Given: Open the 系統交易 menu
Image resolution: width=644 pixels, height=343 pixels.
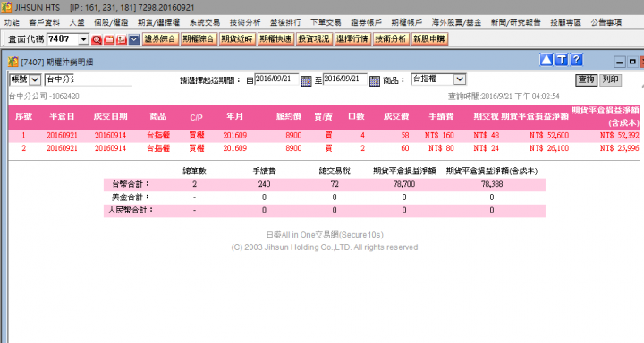Looking at the screenshot, I should tap(205, 22).
